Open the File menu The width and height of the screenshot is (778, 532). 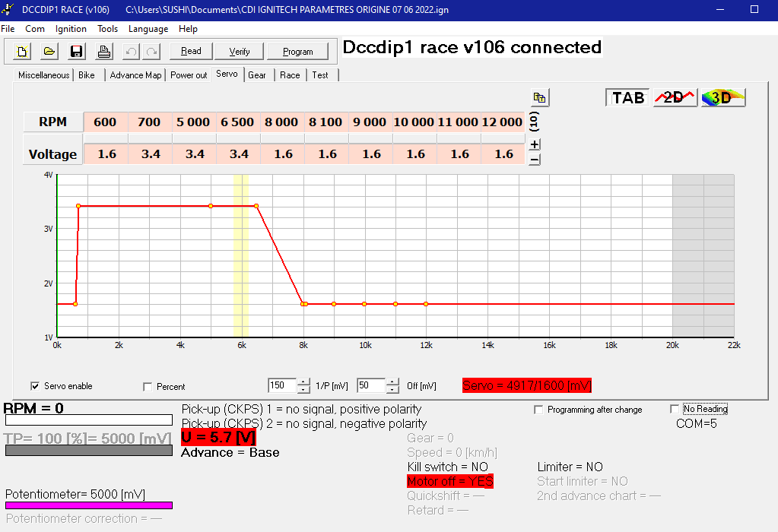click(8, 29)
